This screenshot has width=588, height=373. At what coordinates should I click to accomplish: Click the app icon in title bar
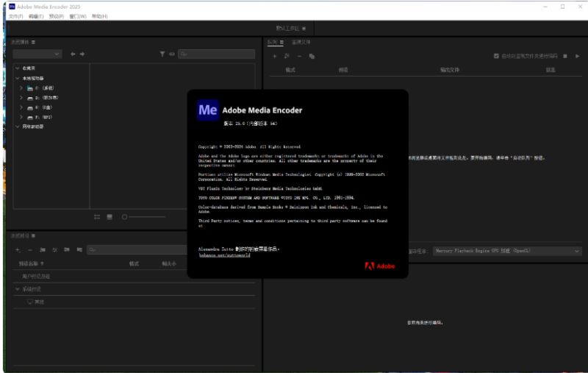tap(12, 7)
